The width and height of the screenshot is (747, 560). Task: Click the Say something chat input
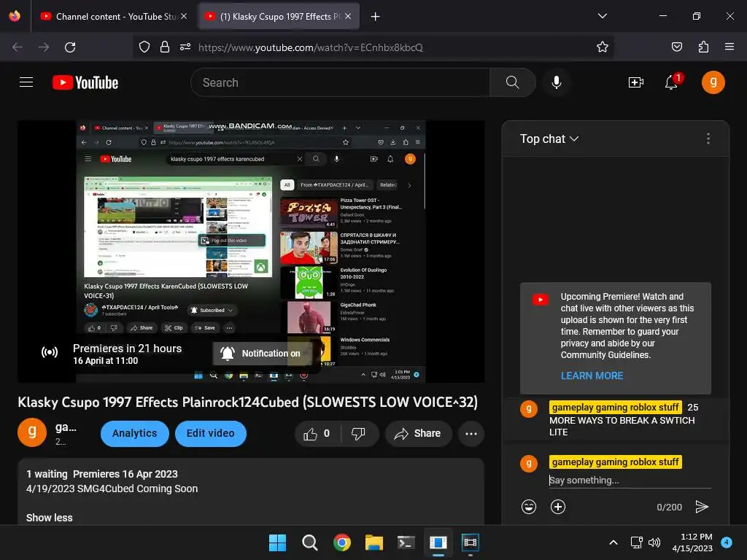click(x=630, y=481)
